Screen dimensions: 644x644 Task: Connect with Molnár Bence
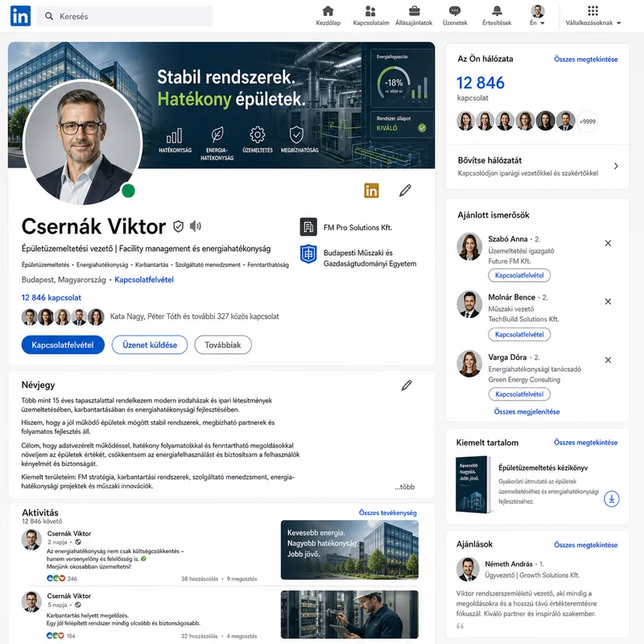point(519,334)
